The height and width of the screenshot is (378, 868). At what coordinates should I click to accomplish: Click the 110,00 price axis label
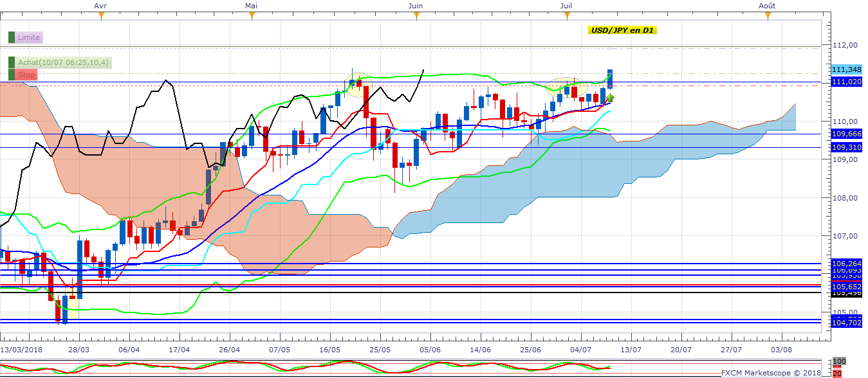tap(845, 122)
